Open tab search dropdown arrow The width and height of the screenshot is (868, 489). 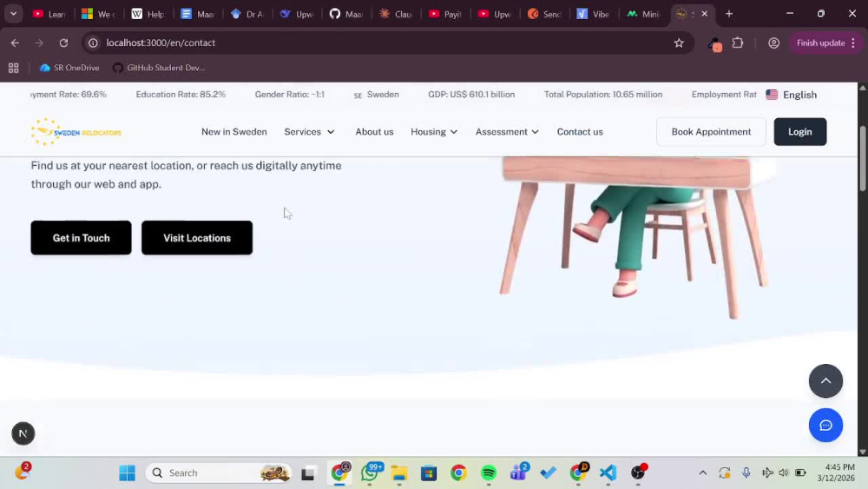pyautogui.click(x=13, y=14)
